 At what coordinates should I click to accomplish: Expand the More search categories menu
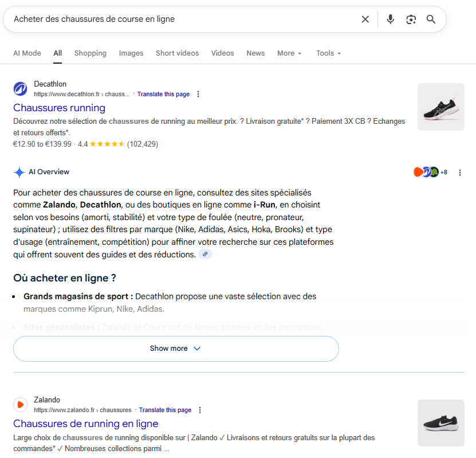289,53
